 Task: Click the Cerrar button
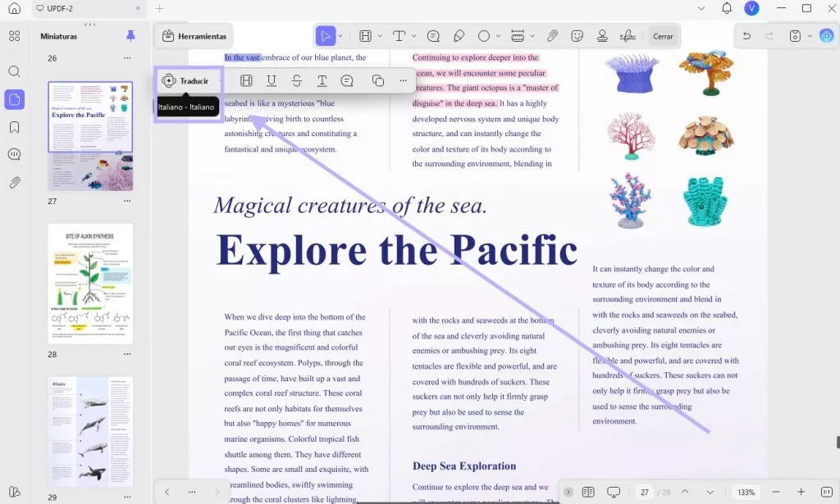tap(663, 36)
